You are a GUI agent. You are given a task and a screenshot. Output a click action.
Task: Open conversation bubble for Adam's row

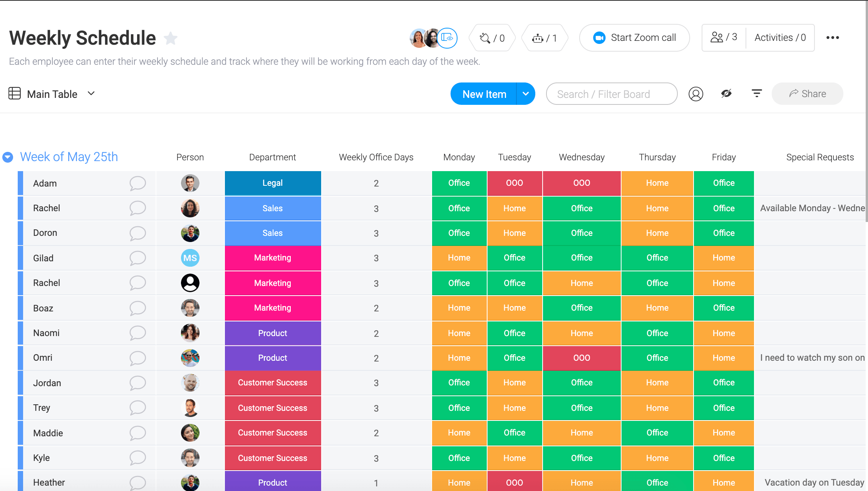[137, 183]
